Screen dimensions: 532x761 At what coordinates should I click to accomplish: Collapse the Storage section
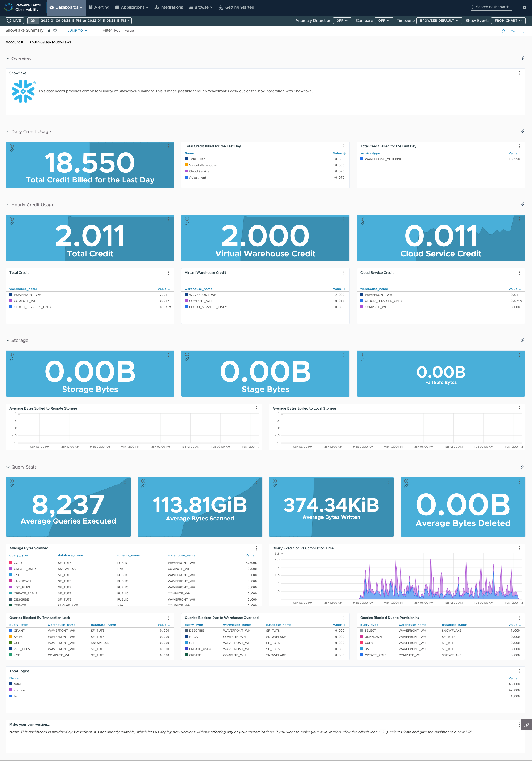pyautogui.click(x=8, y=341)
